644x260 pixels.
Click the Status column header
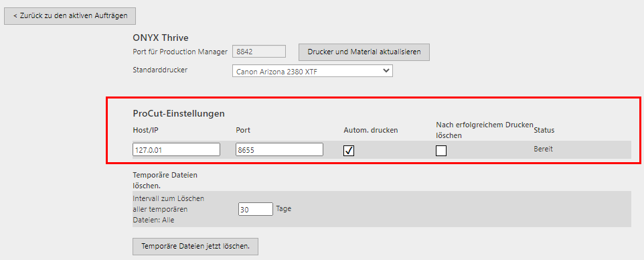point(544,130)
